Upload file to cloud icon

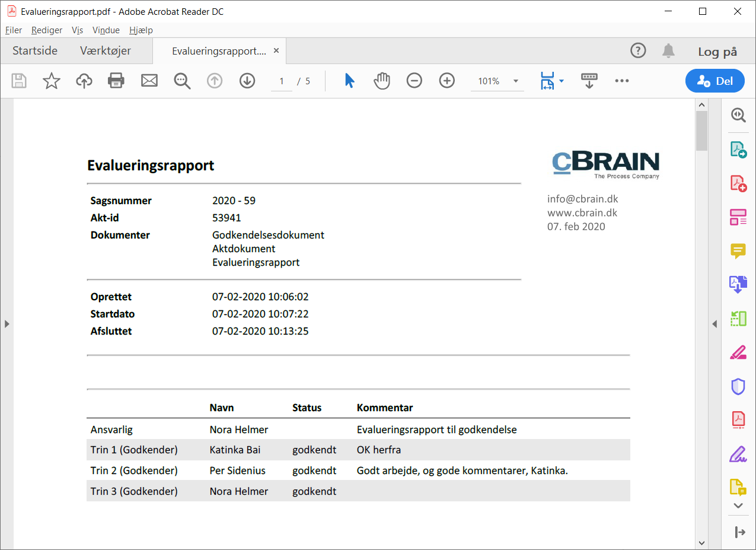[84, 81]
